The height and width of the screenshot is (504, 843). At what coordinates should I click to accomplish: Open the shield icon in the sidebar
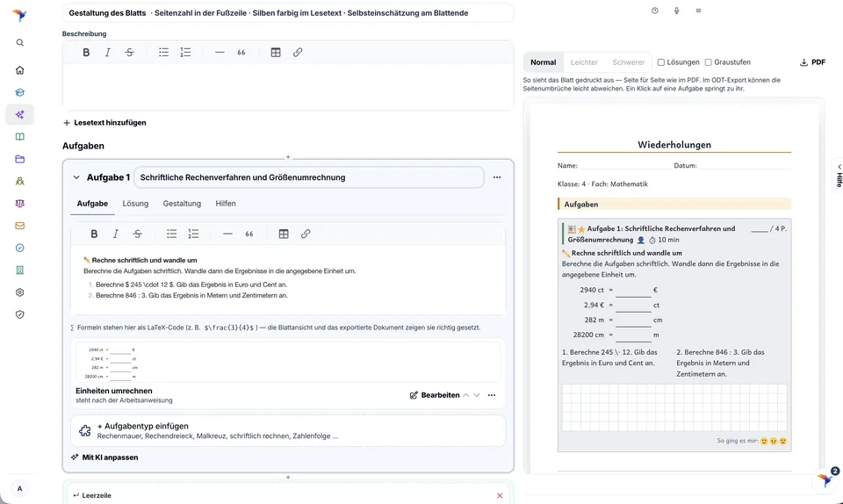20,315
